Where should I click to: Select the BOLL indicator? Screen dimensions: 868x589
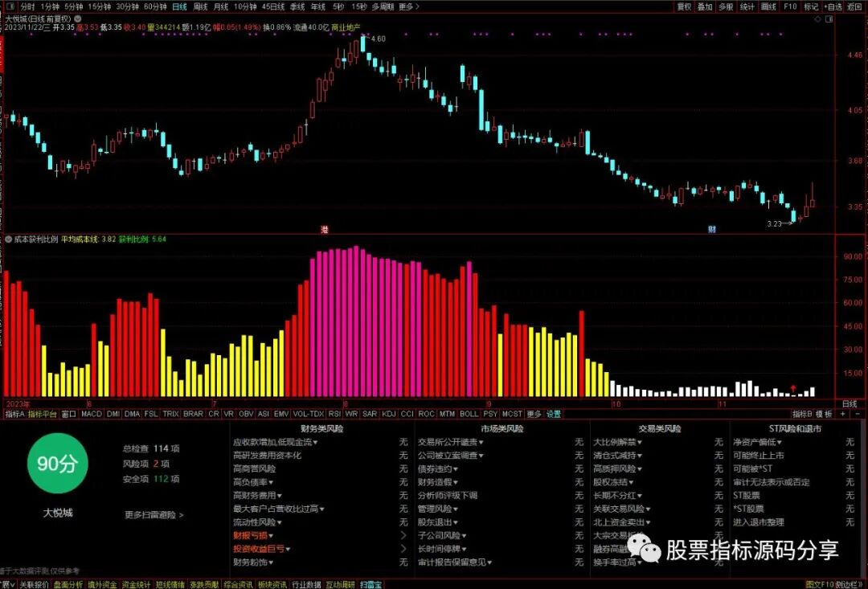pos(469,414)
